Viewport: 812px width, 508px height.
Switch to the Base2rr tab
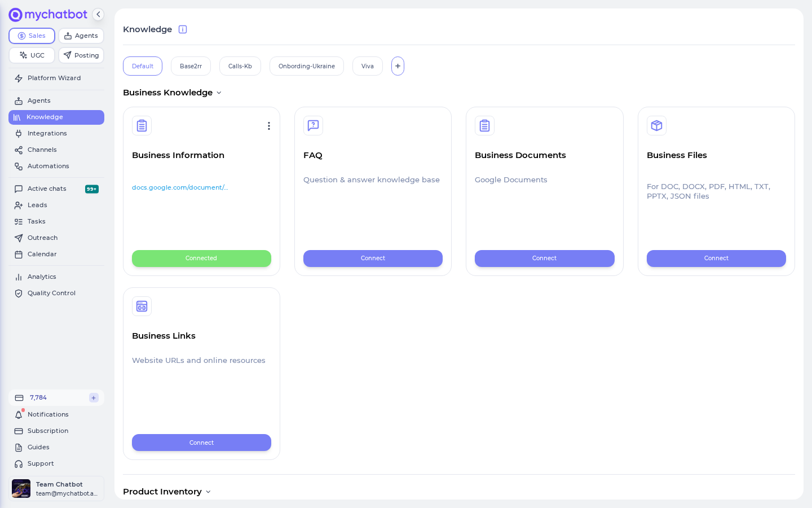[x=191, y=66]
